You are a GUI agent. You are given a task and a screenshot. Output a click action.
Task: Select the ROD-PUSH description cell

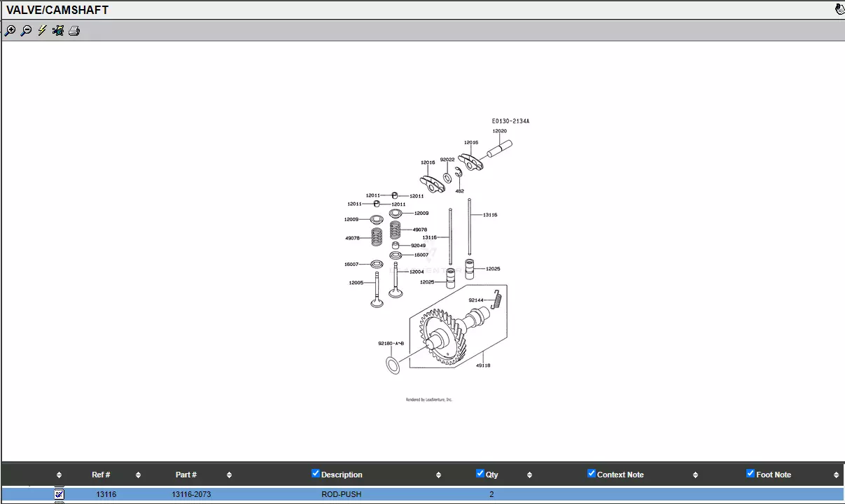click(x=341, y=494)
